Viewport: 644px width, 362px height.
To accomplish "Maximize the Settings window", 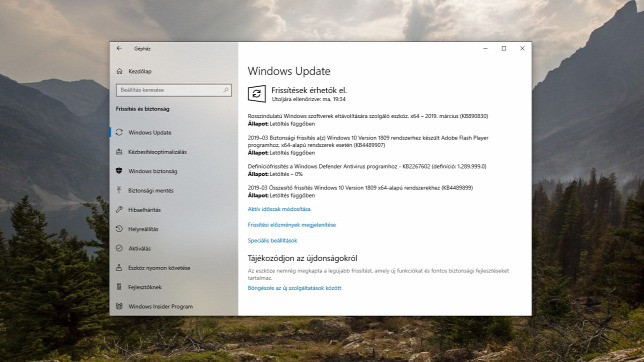I will 504,48.
